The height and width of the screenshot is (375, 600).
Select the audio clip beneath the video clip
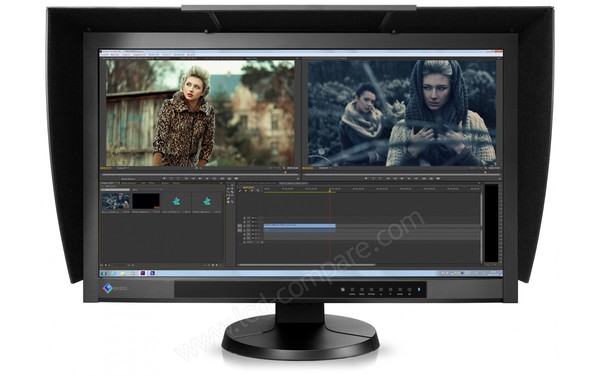coord(300,230)
